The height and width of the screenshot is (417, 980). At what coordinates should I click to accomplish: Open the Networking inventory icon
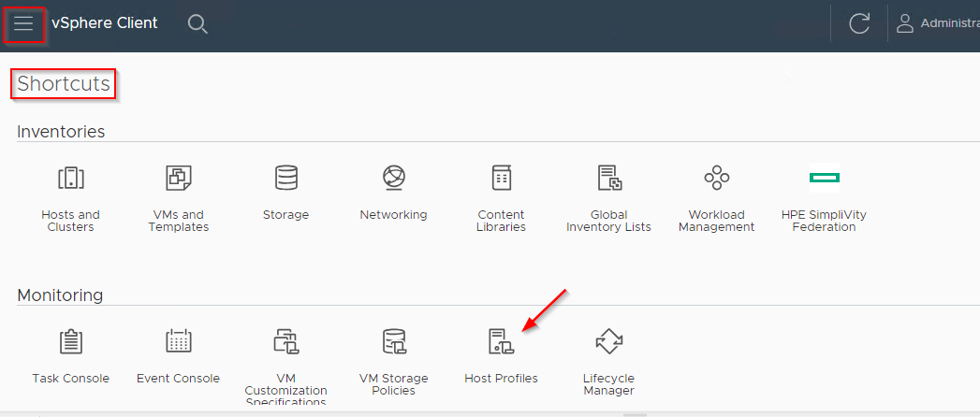point(394,178)
